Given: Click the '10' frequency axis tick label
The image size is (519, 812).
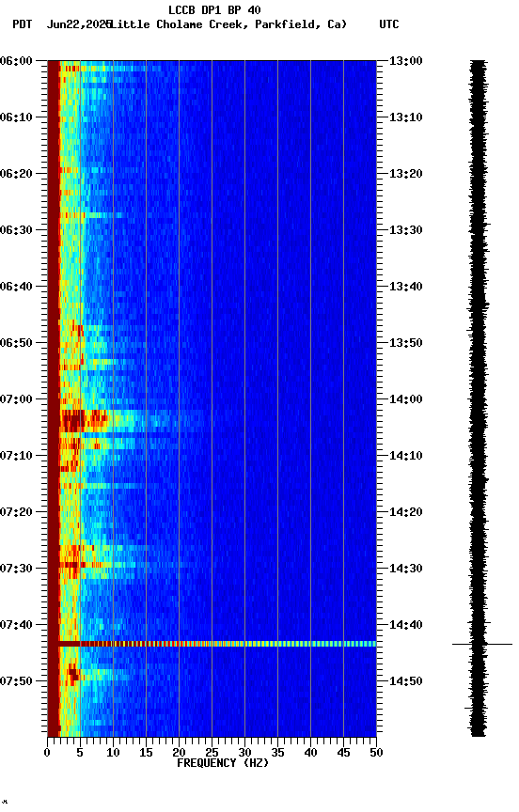Looking at the screenshot, I should pyautogui.click(x=113, y=753).
